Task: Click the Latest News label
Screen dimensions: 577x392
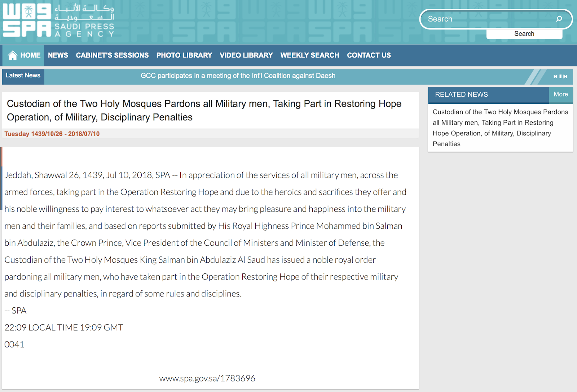Action: coord(23,76)
